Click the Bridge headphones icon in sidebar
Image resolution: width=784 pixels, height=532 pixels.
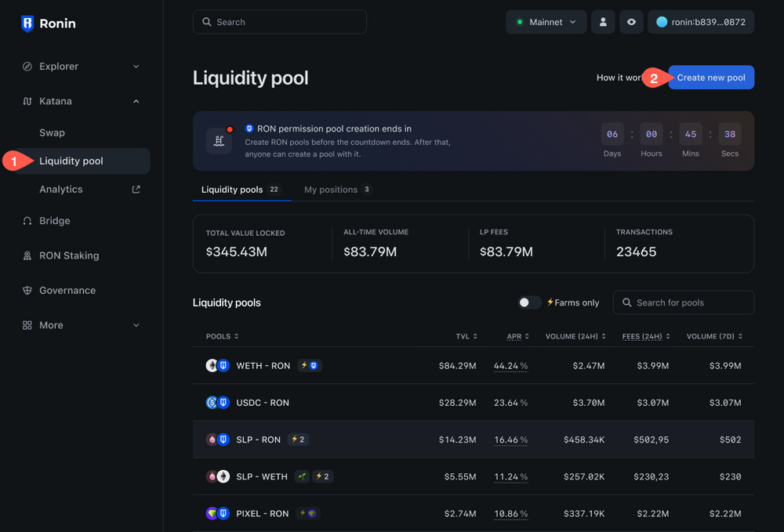click(x=27, y=221)
